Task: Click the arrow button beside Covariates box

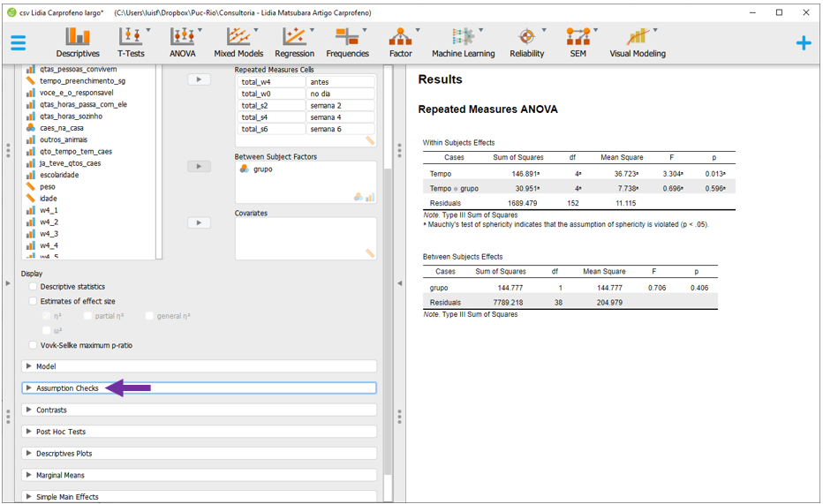Action: [200, 223]
